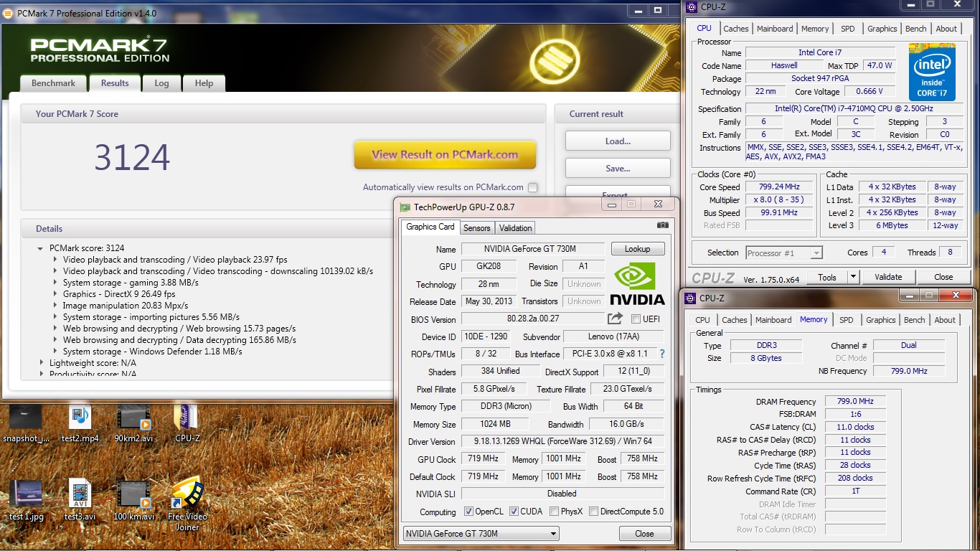This screenshot has width=980, height=551.
Task: Select the Free Video Joiner shortcut
Action: pos(187,504)
